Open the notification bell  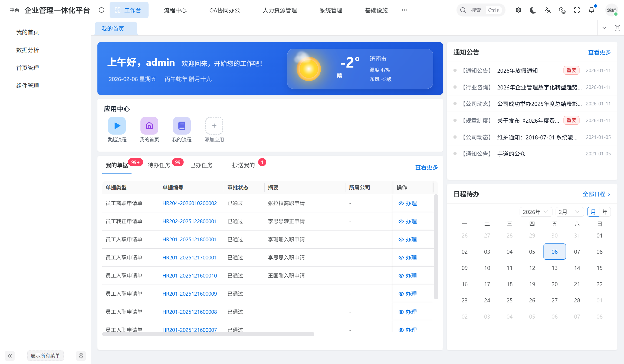[x=591, y=10]
